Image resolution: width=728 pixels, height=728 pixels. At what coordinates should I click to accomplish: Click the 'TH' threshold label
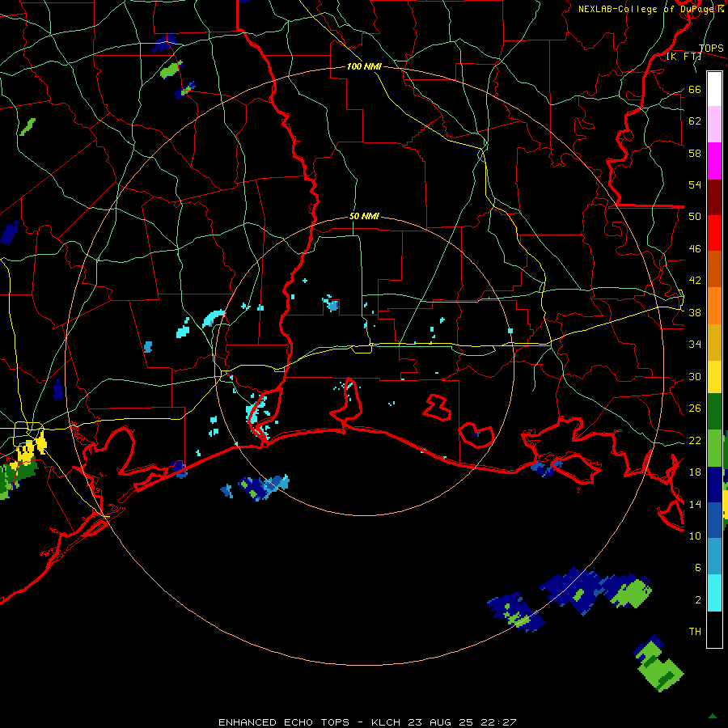coord(695,632)
